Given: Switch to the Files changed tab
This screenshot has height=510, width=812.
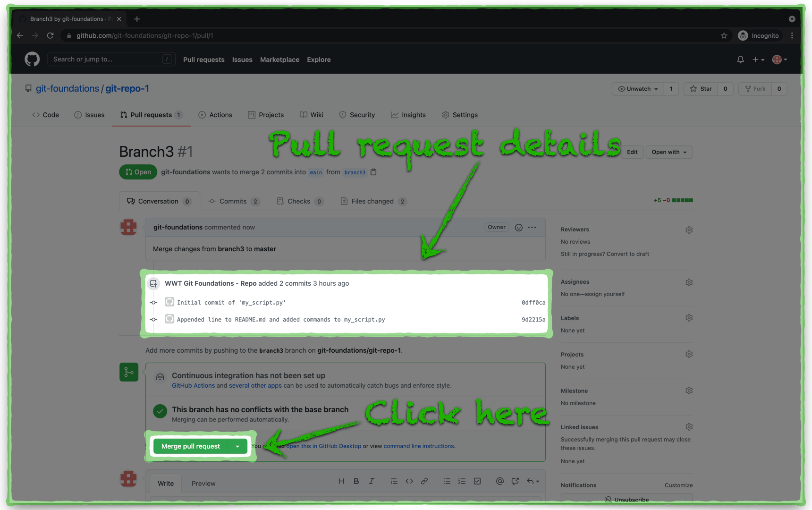Looking at the screenshot, I should pos(373,201).
